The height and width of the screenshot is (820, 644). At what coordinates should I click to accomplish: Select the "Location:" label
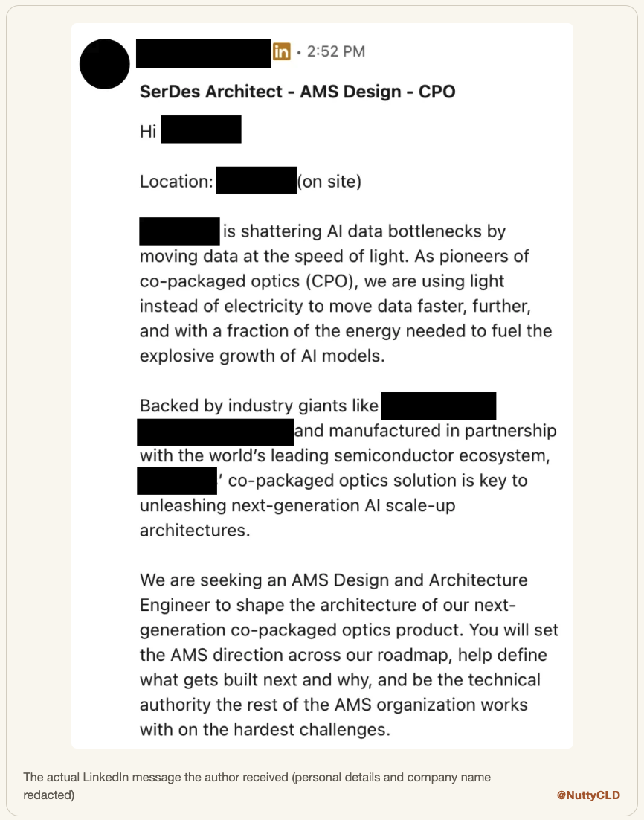[176, 182]
